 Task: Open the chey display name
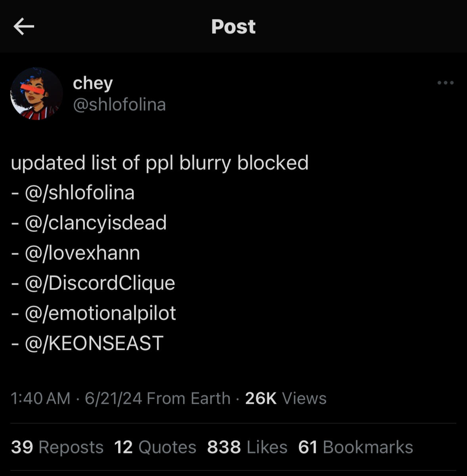[x=93, y=84]
